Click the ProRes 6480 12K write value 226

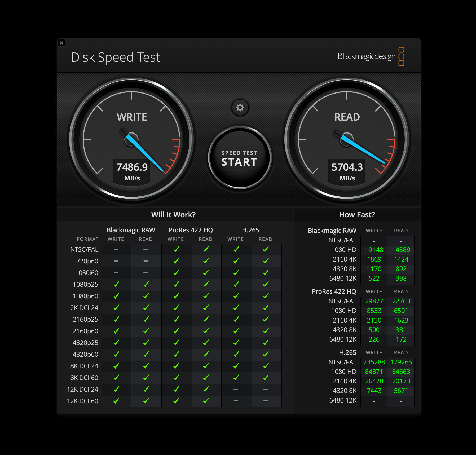374,339
